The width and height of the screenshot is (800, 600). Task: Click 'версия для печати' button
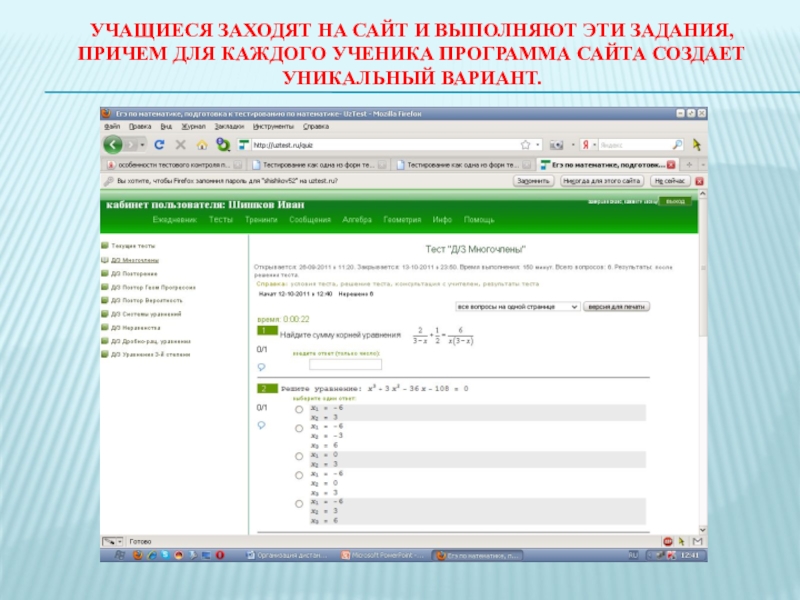click(x=616, y=307)
